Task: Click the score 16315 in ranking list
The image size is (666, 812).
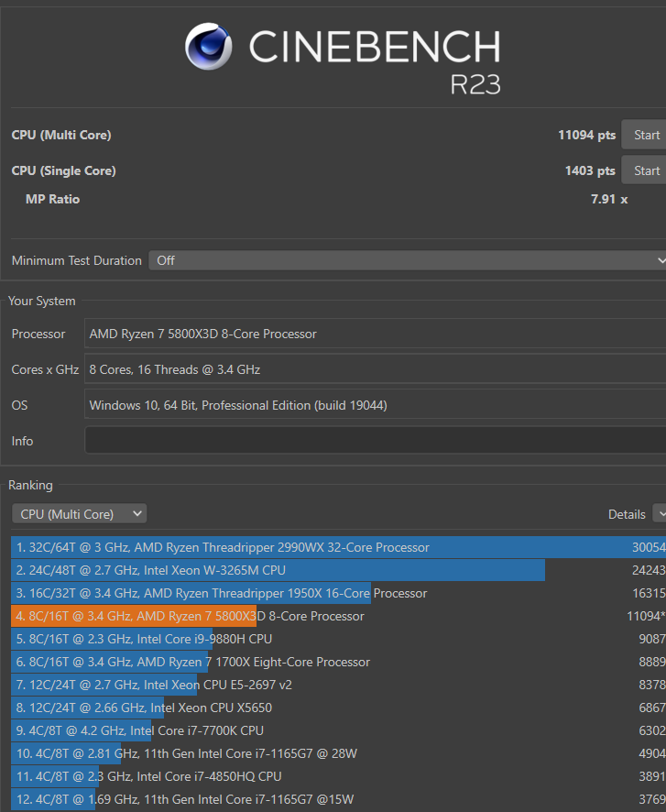Action: pos(649,593)
